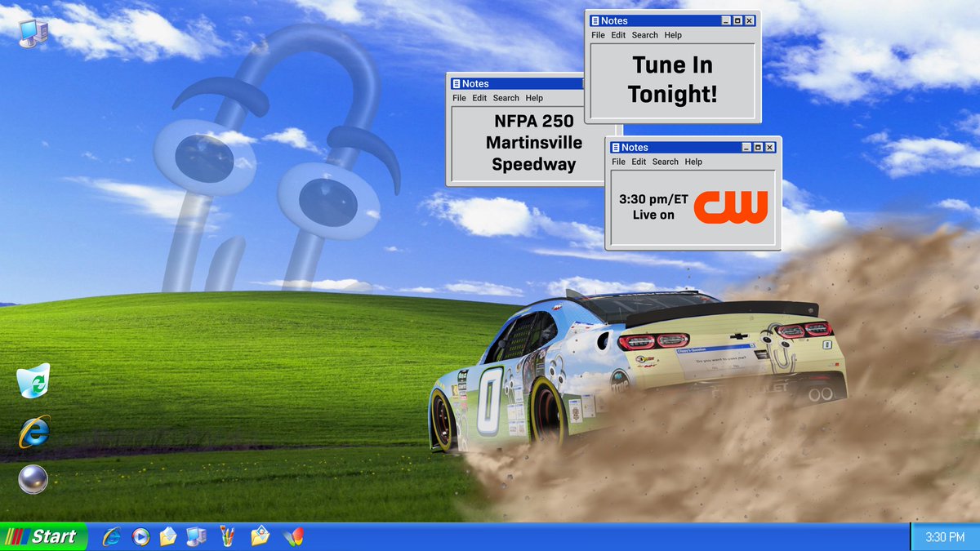The width and height of the screenshot is (980, 551).
Task: Open the computer monitor icon in taskbar
Action: (x=196, y=536)
